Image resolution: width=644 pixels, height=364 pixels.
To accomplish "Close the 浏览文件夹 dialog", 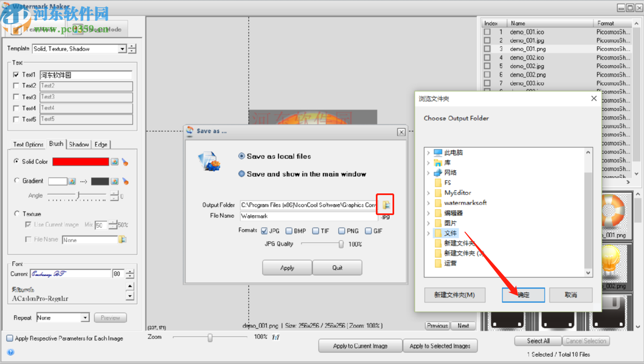I will click(593, 98).
